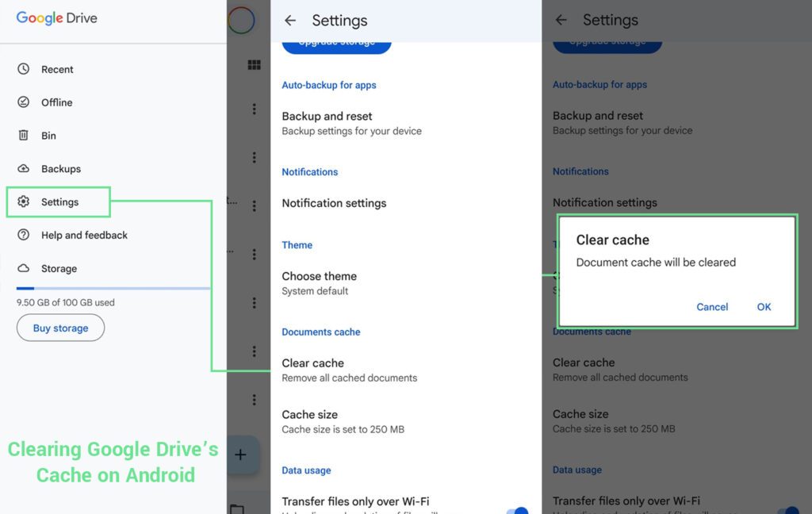Click the Recent clock icon in Drive menu
The height and width of the screenshot is (514, 812).
pos(23,69)
